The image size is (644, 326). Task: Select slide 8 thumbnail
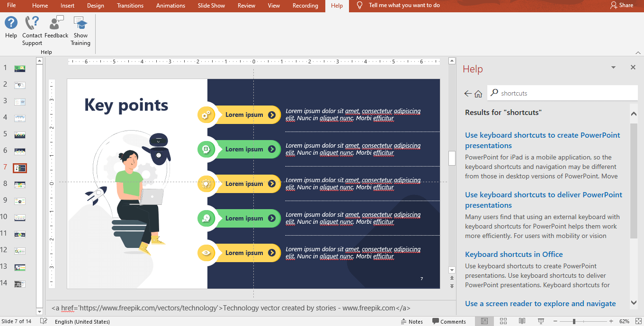[x=19, y=185]
